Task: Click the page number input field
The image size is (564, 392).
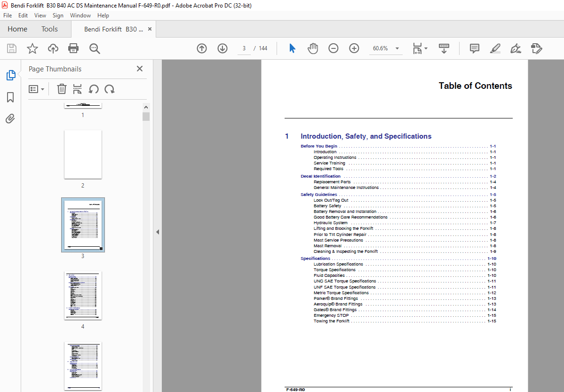Action: tap(244, 48)
